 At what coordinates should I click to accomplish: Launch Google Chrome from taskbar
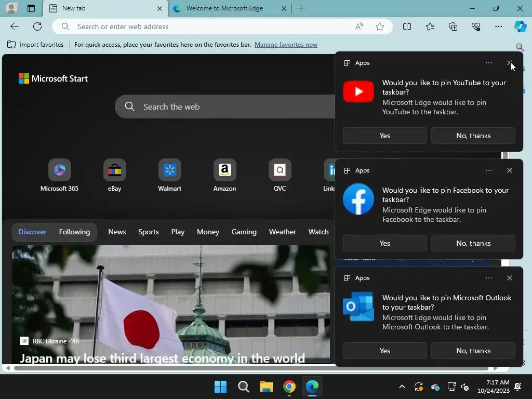(289, 387)
